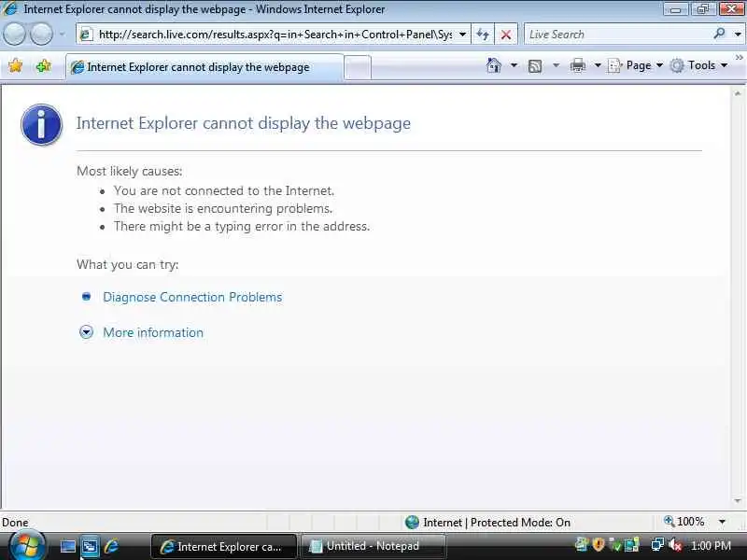Click the Live Search magnifier button
Screen dimensions: 747x560
[x=719, y=34]
